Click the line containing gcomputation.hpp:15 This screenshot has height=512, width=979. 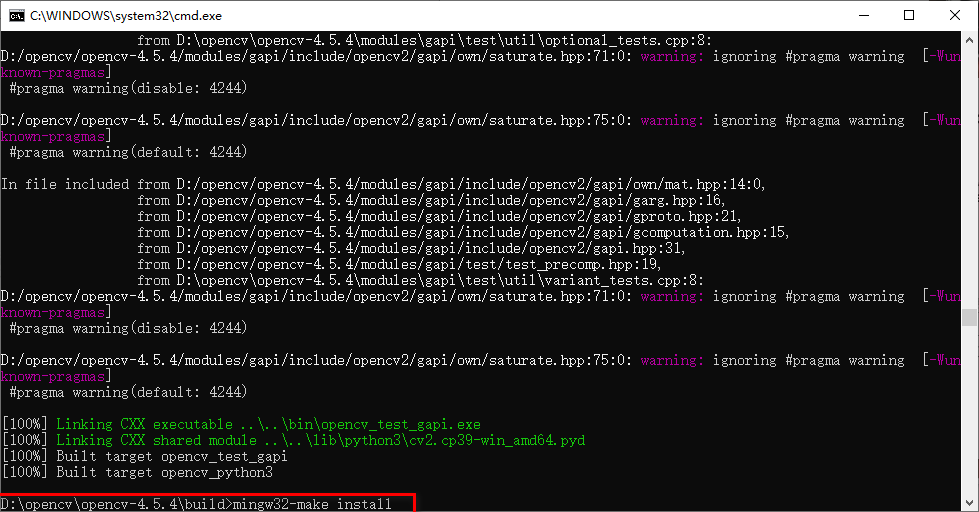coord(463,232)
